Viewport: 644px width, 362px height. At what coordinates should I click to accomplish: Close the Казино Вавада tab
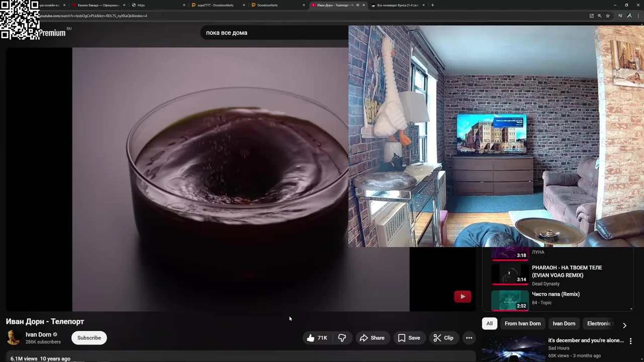click(x=124, y=5)
